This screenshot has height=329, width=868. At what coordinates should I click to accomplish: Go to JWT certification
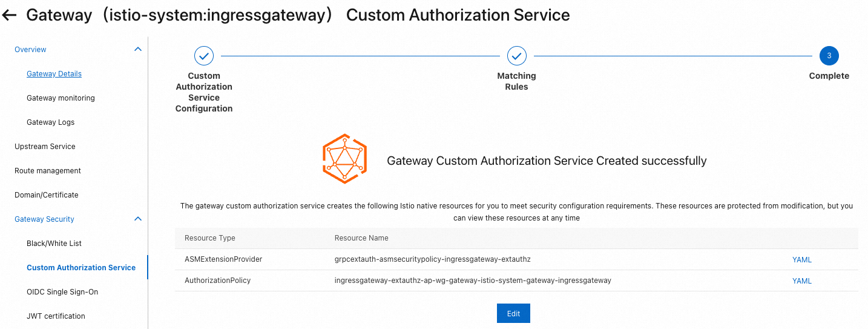coord(56,316)
